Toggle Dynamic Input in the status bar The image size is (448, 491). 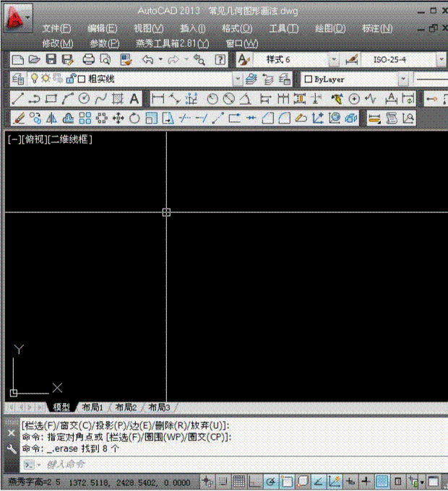click(x=350, y=482)
